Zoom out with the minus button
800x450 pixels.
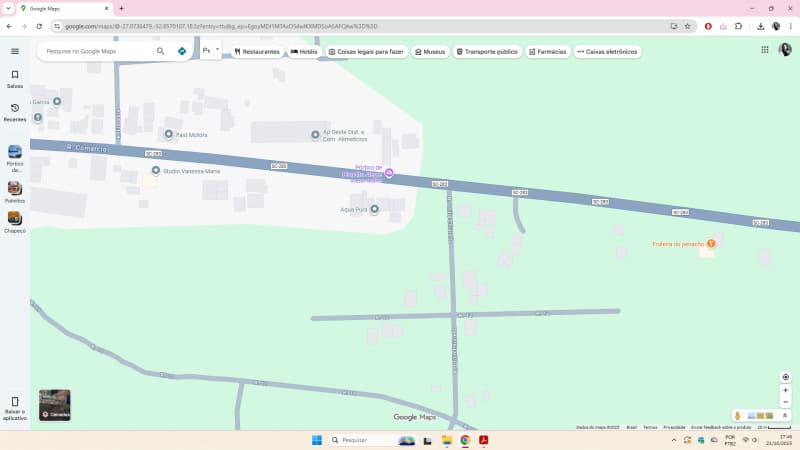click(x=786, y=402)
